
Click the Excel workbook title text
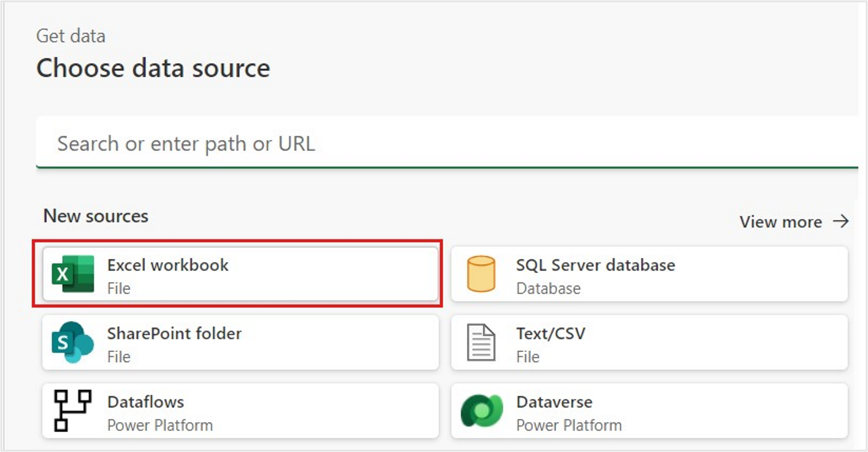coord(168,265)
